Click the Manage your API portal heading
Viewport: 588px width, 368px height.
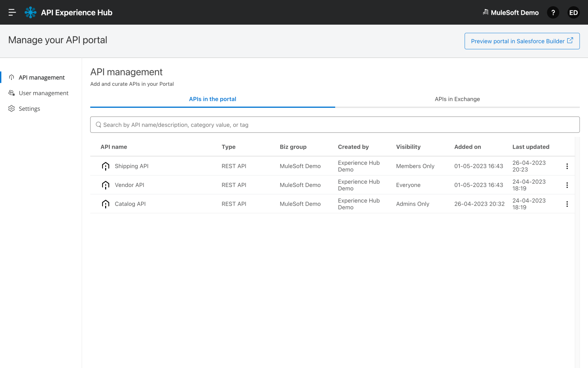pyautogui.click(x=58, y=40)
